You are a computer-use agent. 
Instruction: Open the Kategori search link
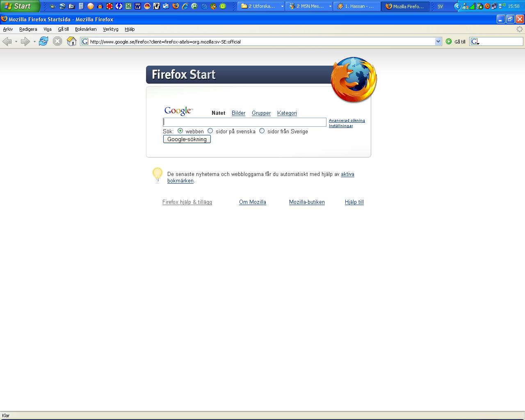pos(287,113)
